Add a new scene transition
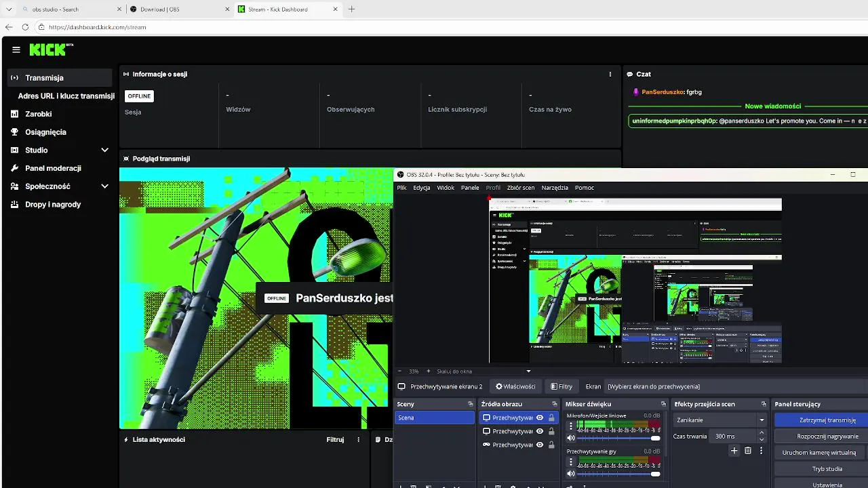 [734, 451]
